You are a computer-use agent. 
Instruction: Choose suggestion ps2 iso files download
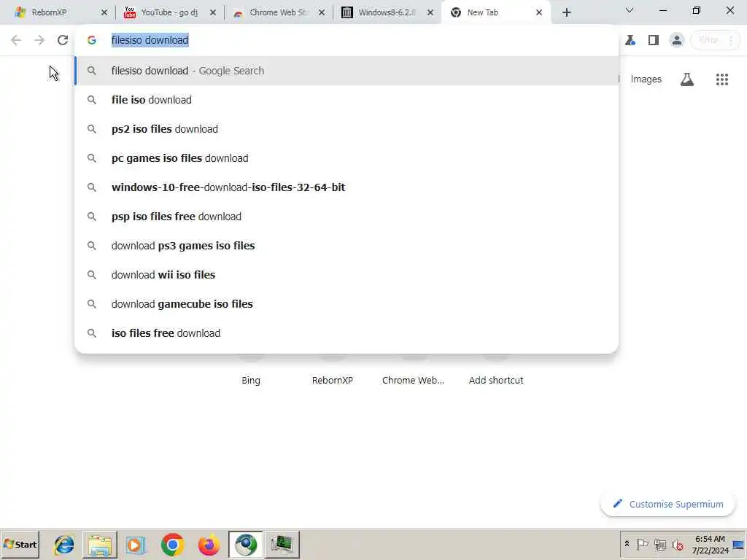[x=347, y=129]
